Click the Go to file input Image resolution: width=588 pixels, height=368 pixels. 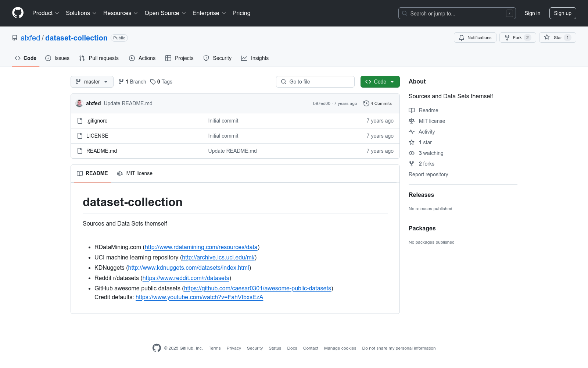(x=315, y=82)
